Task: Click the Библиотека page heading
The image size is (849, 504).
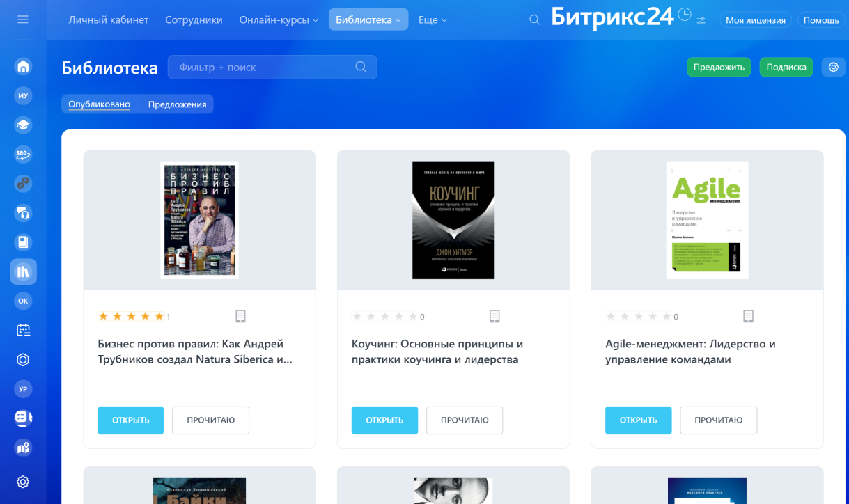Action: click(x=110, y=68)
